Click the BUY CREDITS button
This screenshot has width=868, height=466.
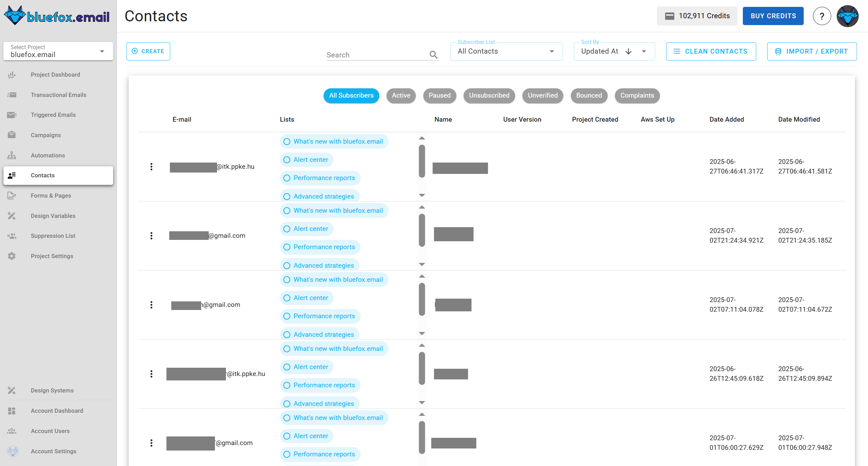tap(773, 16)
